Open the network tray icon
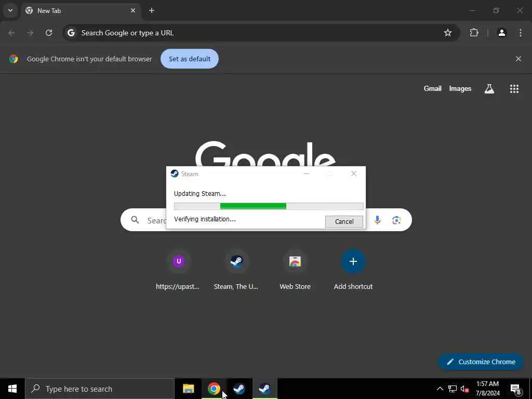The height and width of the screenshot is (399, 532). 453,389
